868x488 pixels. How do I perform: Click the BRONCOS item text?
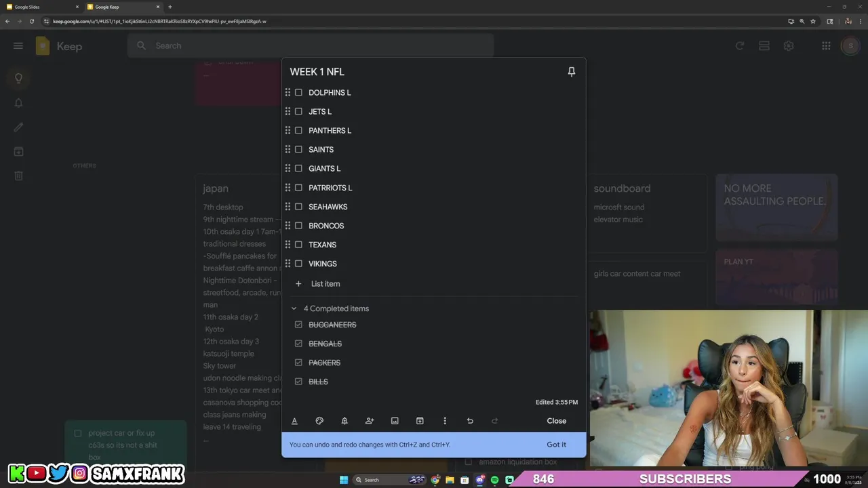pos(326,226)
